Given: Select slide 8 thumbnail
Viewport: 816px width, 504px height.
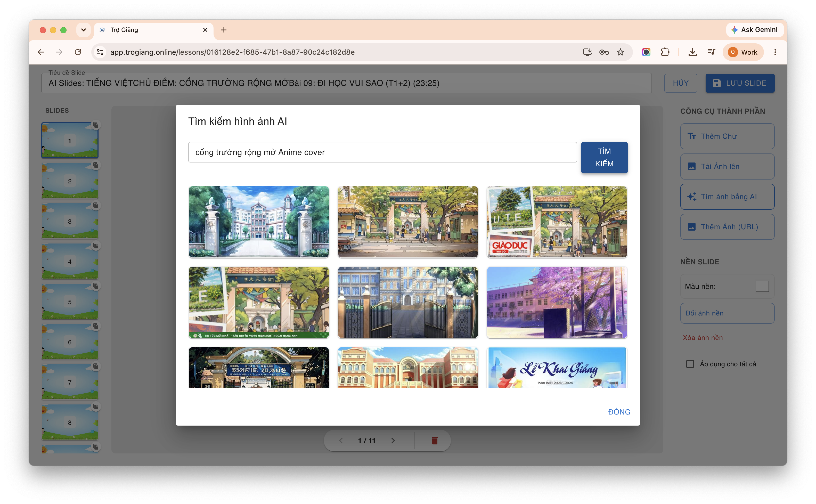Looking at the screenshot, I should click(x=70, y=423).
